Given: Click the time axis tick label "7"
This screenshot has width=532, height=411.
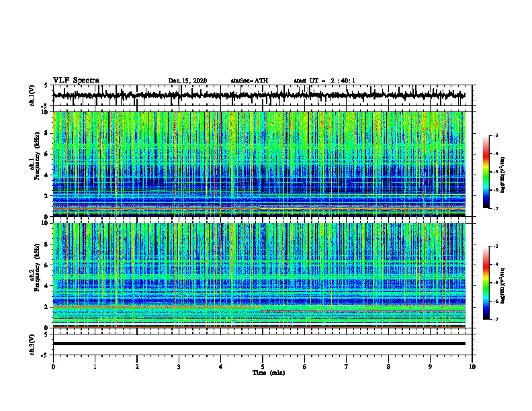Looking at the screenshot, I should pyautogui.click(x=347, y=367).
